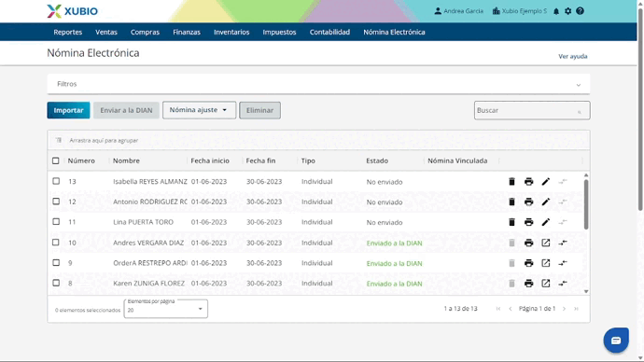This screenshot has height=362, width=644.
Task: Open the Reportes menu
Action: pyautogui.click(x=68, y=32)
